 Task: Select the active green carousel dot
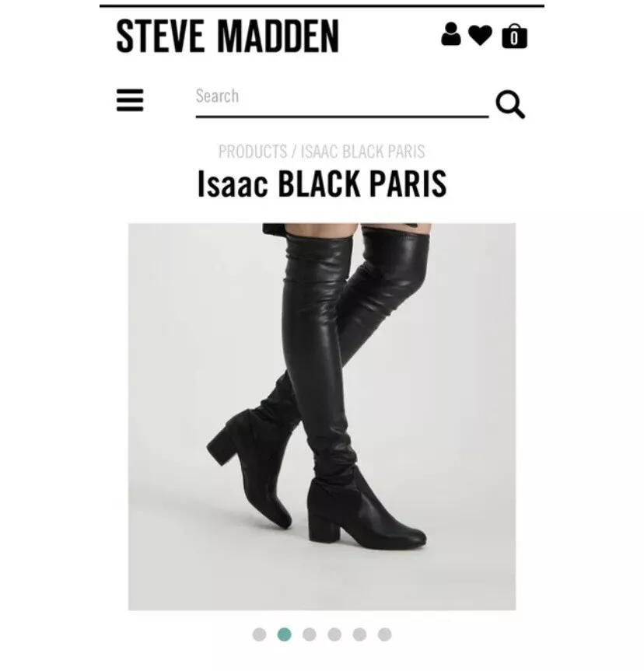(x=285, y=634)
